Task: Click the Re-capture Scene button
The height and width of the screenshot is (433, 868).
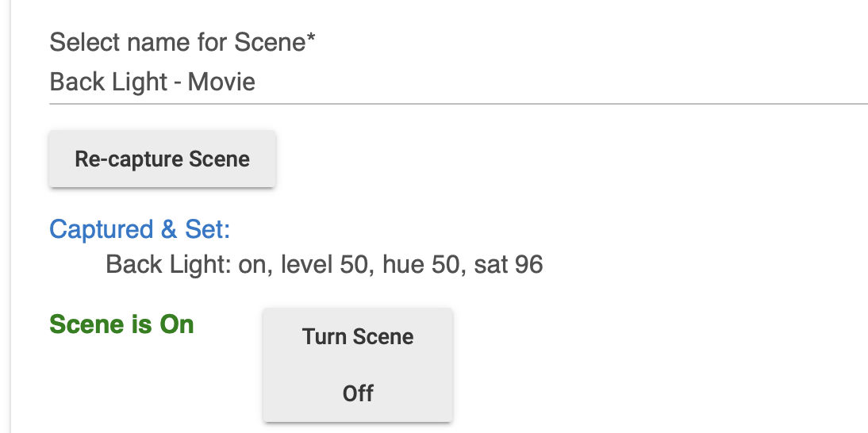Action: point(162,159)
